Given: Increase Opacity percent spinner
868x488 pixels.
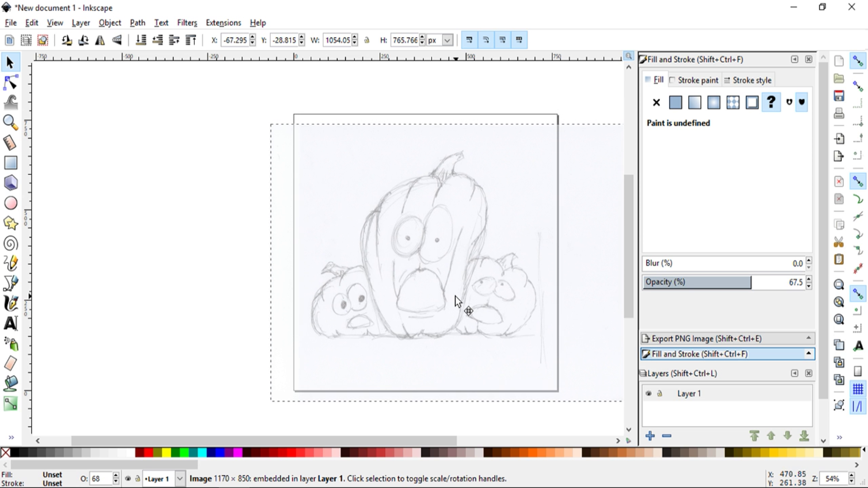Looking at the screenshot, I should pyautogui.click(x=809, y=279).
